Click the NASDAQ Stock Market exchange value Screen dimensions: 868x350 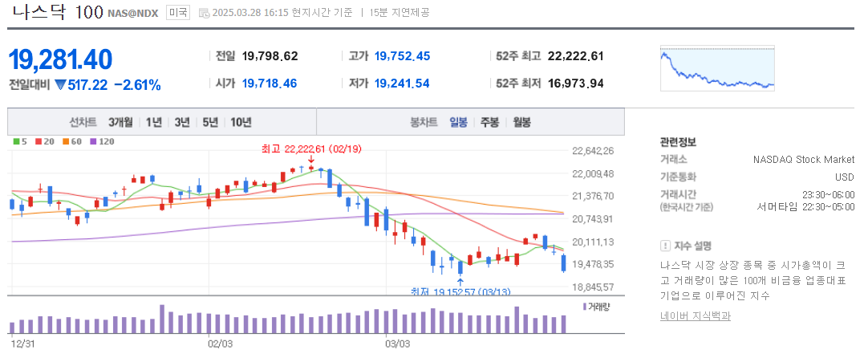click(x=804, y=160)
